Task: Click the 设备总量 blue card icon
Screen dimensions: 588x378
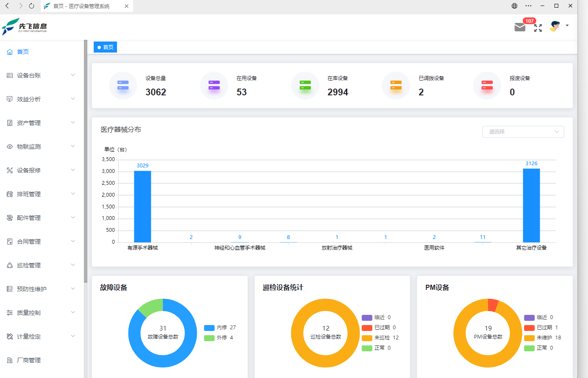Action: click(123, 85)
